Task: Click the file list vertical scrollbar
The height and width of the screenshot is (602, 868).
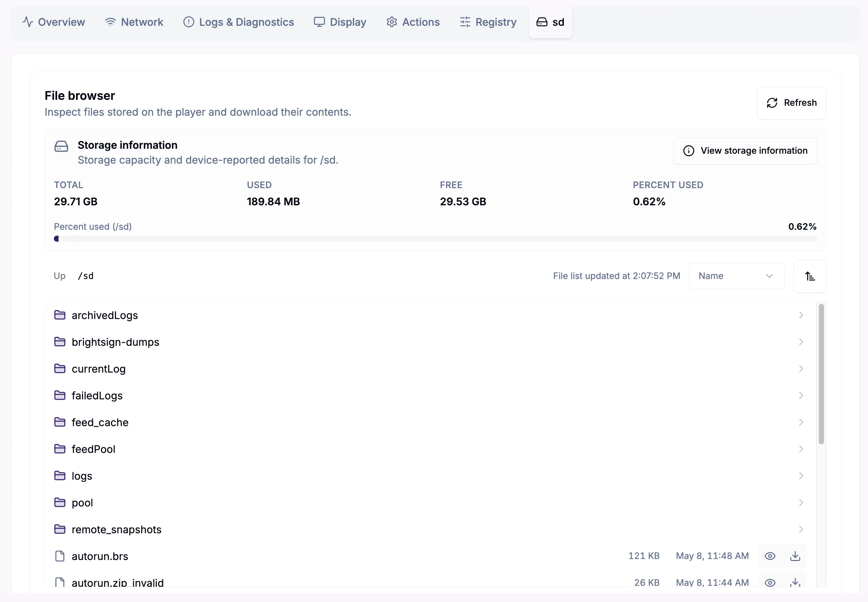Action: 821,374
